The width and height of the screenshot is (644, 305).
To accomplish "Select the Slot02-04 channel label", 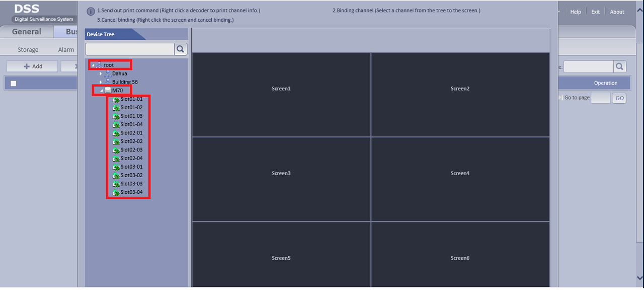I will pyautogui.click(x=132, y=159).
